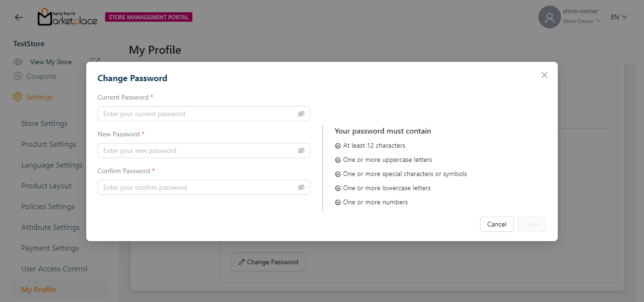Image resolution: width=644 pixels, height=302 pixels.
Task: Click the Coupons percent icon
Action: (18, 76)
